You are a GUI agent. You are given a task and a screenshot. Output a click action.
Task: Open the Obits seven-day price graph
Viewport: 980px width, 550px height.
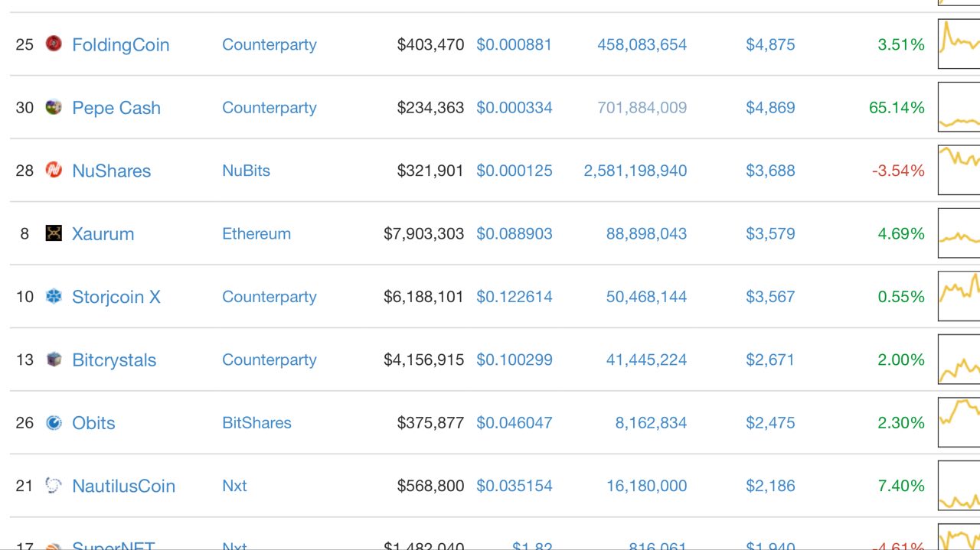coord(959,422)
